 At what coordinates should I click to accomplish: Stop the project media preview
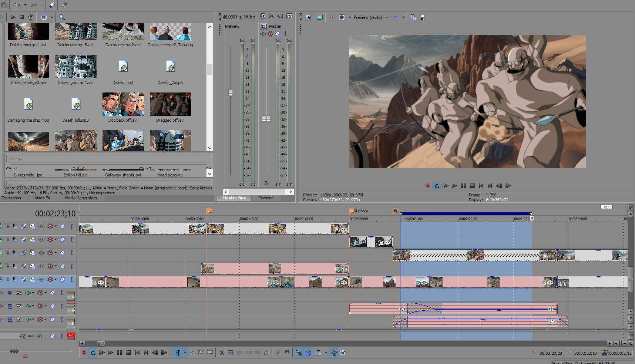22,17
